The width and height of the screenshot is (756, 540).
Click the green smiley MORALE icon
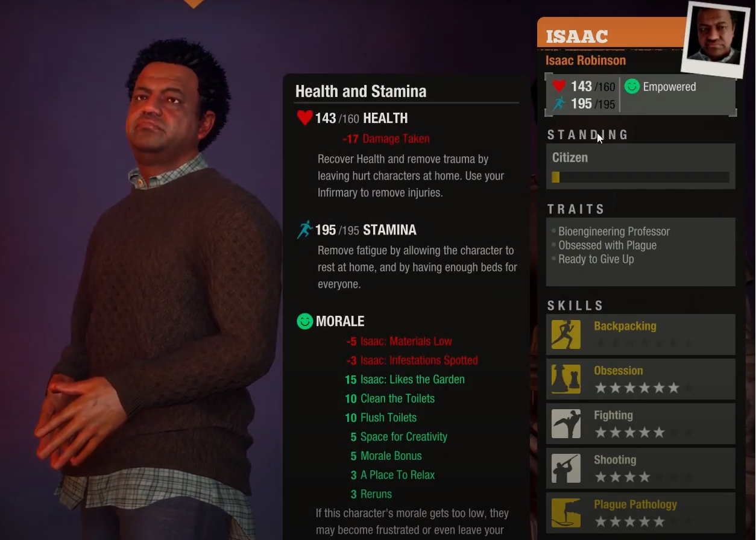305,321
